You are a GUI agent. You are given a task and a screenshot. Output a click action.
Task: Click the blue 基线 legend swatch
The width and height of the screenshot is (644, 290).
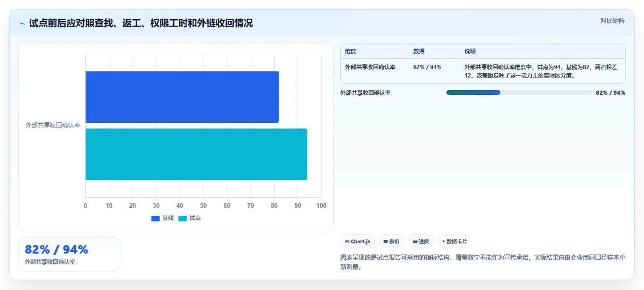[155, 219]
